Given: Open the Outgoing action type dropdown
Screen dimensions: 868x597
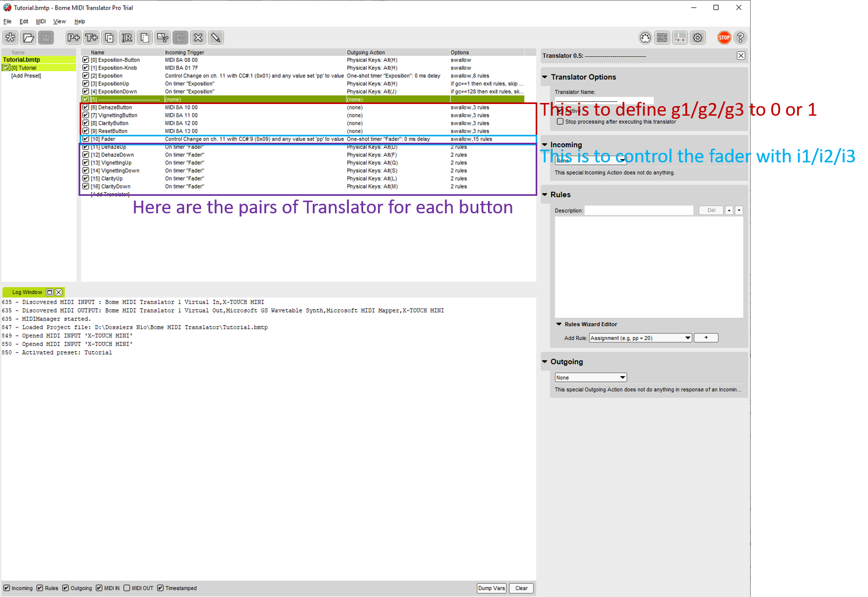Looking at the screenshot, I should tap(590, 377).
